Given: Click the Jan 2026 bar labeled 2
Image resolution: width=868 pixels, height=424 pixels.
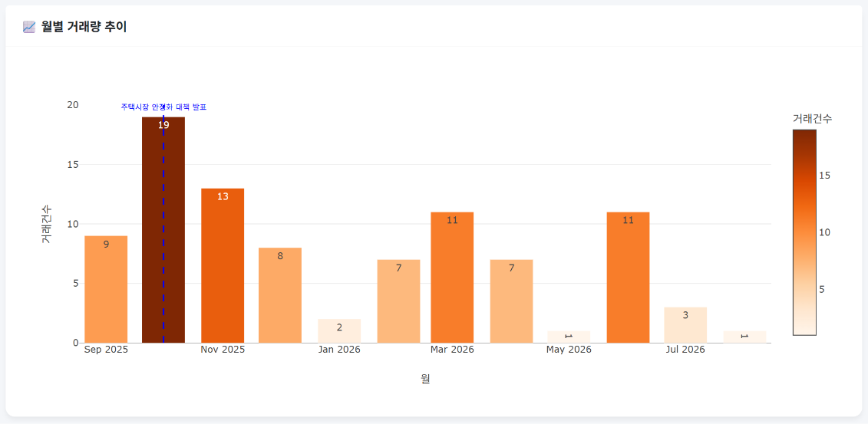Looking at the screenshot, I should tap(339, 330).
